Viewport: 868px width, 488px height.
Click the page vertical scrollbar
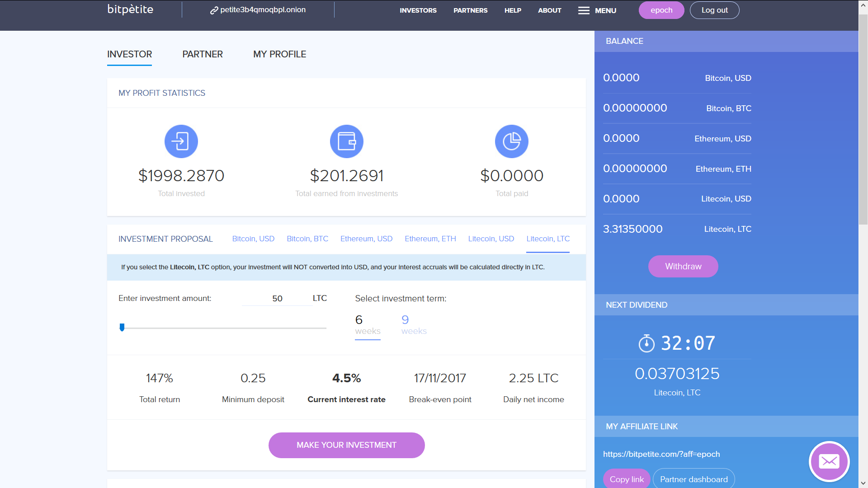click(x=863, y=120)
